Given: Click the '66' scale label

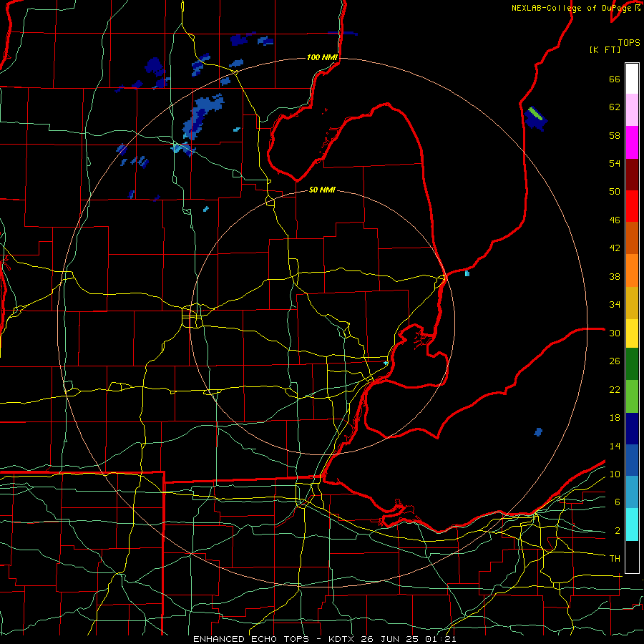Looking at the screenshot, I should (x=615, y=79).
